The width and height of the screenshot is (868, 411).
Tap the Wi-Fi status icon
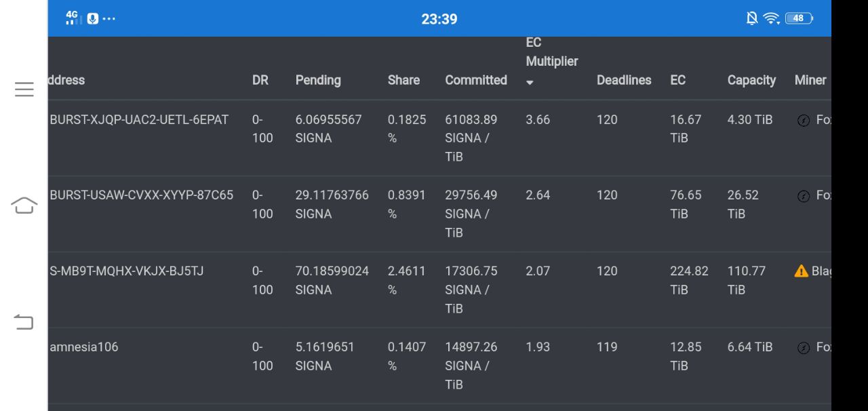[x=772, y=18]
